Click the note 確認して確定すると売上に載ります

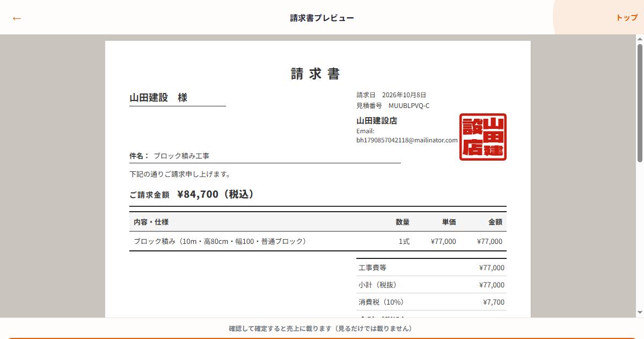click(x=280, y=328)
